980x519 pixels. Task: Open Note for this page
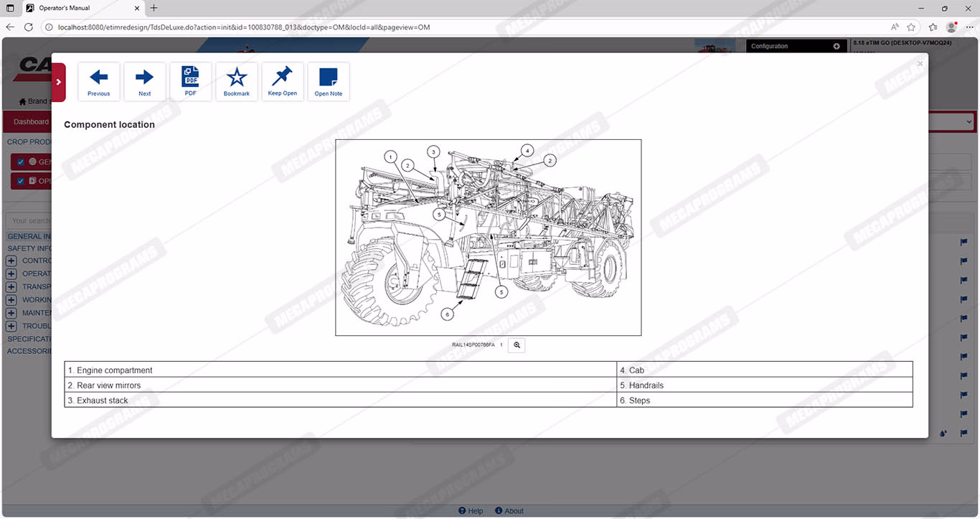click(329, 82)
